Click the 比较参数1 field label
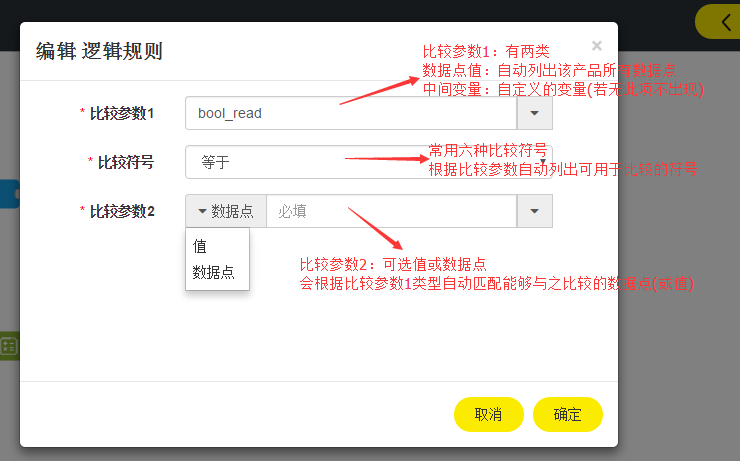740x461 pixels. (120, 113)
